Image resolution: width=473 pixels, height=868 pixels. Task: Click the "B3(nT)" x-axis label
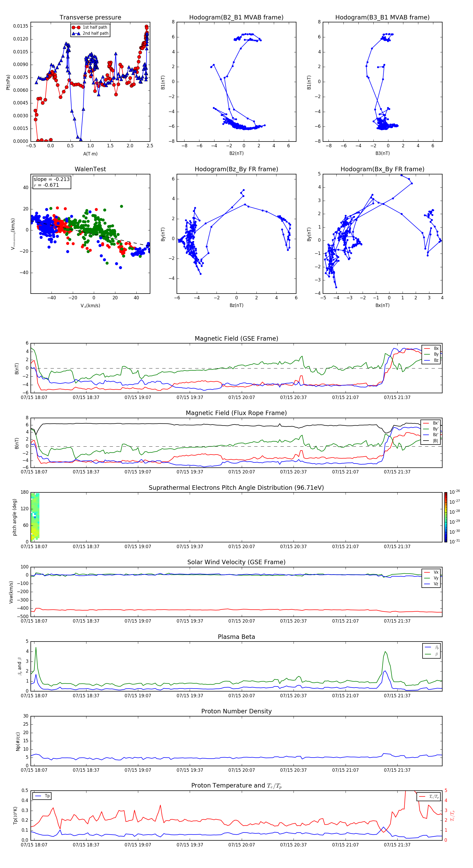tap(382, 153)
